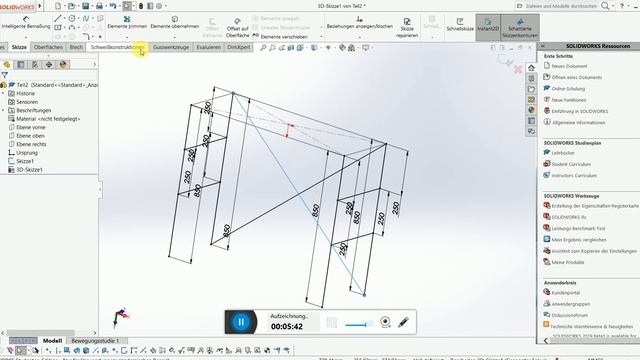Expand dropdown under Beziehungen anzeigen/löschen
The height and width of the screenshot is (360, 640).
click(360, 37)
